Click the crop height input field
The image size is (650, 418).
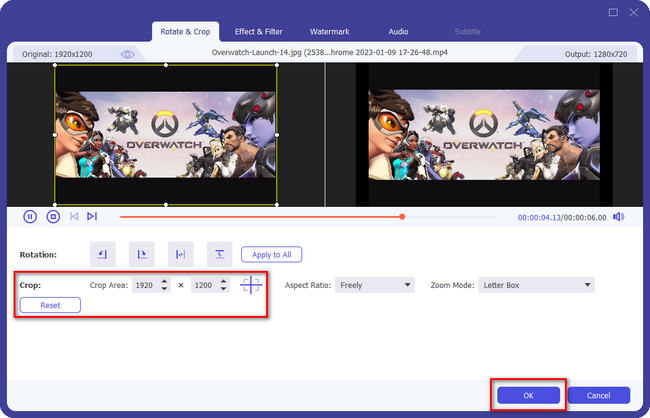pyautogui.click(x=205, y=285)
